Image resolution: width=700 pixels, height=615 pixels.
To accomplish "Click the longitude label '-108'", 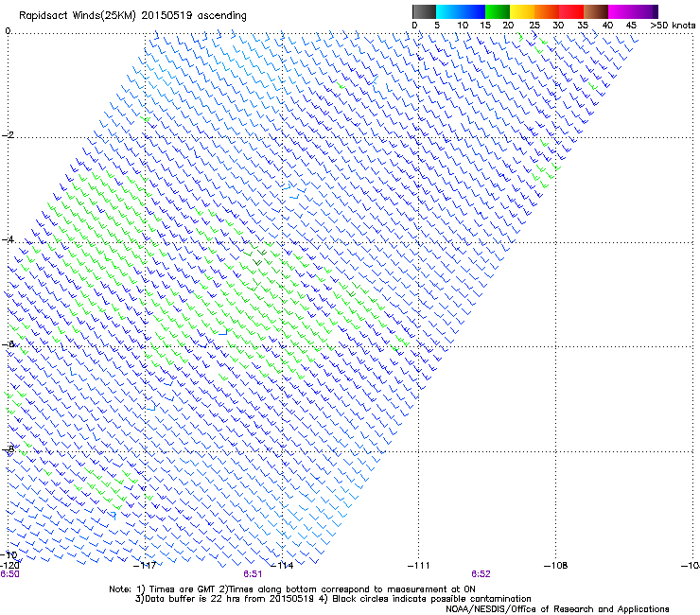I will (556, 566).
